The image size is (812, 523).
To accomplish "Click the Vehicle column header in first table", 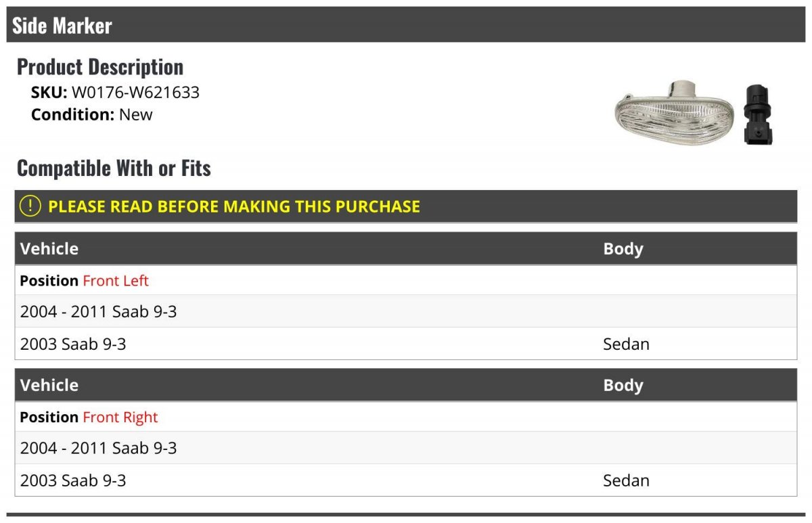I will (x=49, y=248).
